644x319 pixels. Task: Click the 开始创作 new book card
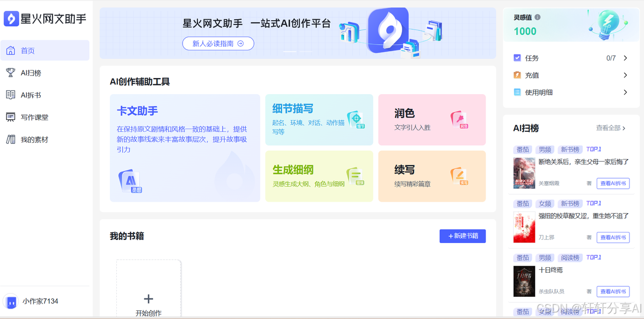[148, 289]
